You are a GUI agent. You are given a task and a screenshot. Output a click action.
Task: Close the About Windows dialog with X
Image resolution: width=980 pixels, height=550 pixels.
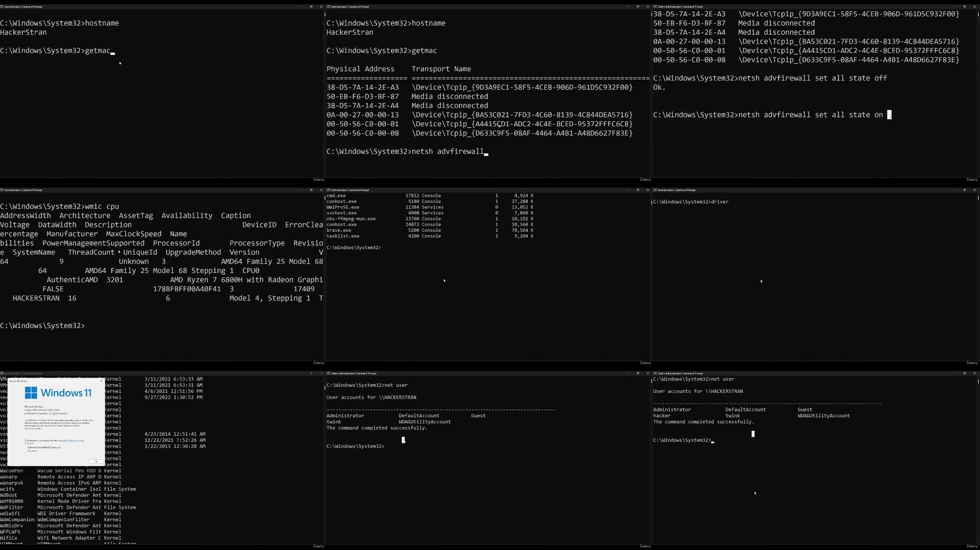click(x=101, y=381)
